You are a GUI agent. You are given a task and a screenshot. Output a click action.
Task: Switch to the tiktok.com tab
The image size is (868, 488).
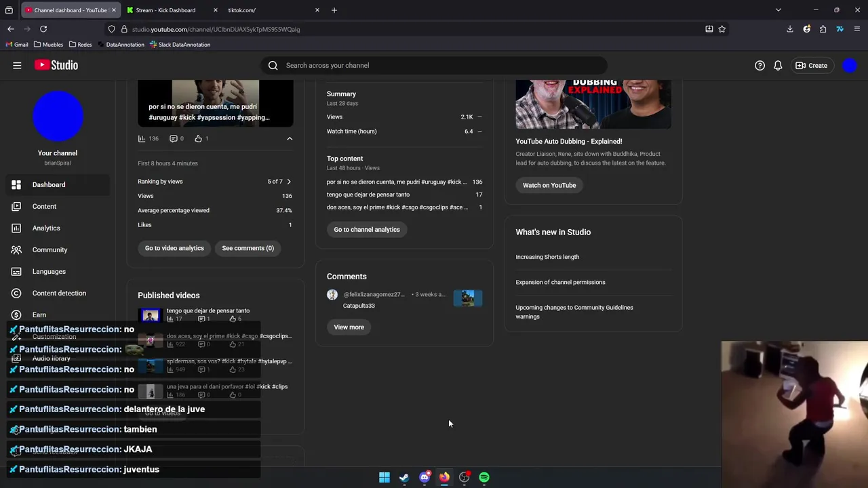[x=272, y=10]
